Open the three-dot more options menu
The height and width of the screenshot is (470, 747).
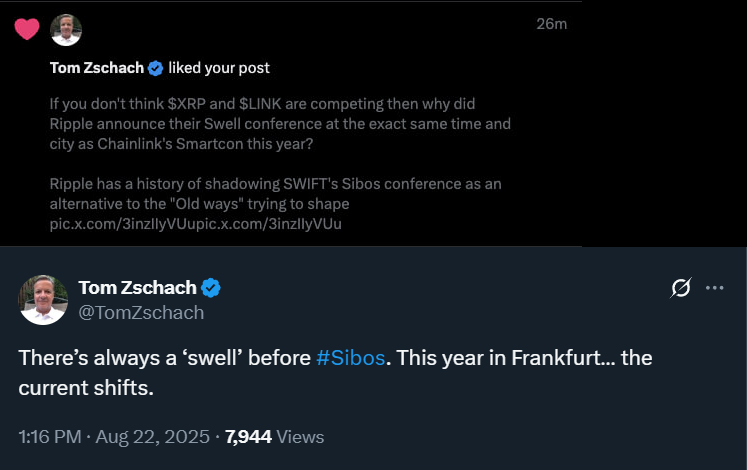pyautogui.click(x=714, y=288)
